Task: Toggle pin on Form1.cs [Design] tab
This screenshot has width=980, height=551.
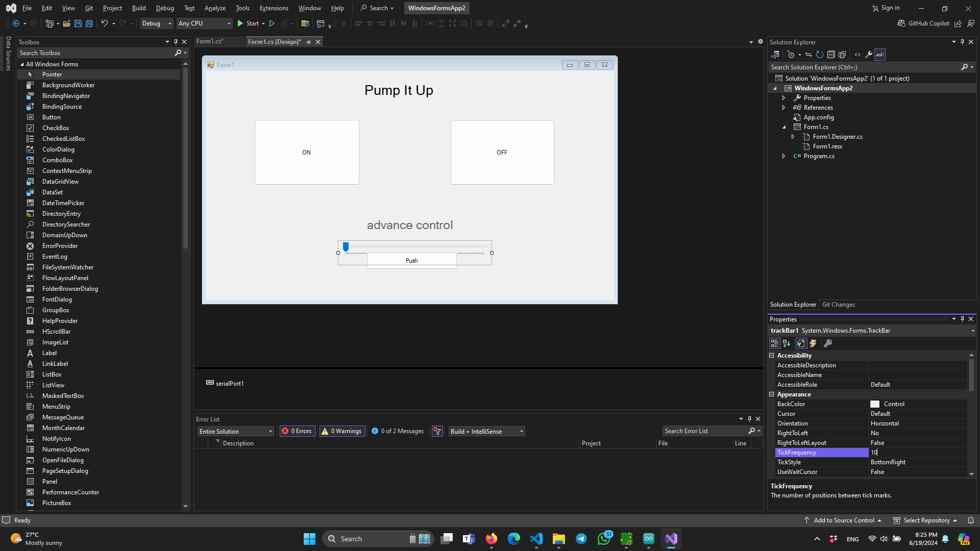Action: coord(308,42)
